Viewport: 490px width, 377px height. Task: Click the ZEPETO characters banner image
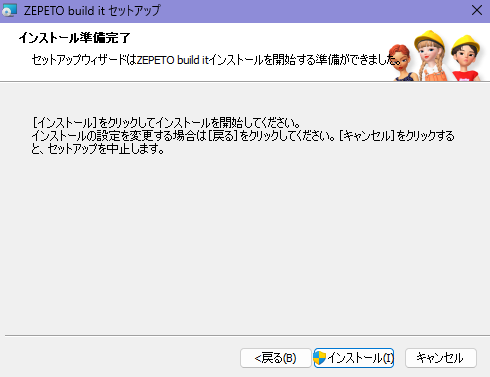tap(435, 56)
